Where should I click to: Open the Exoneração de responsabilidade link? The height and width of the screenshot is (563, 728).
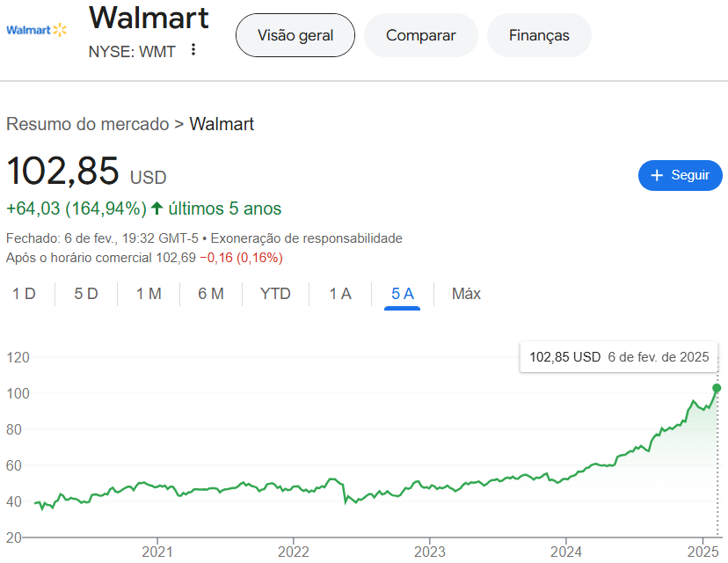click(x=307, y=238)
